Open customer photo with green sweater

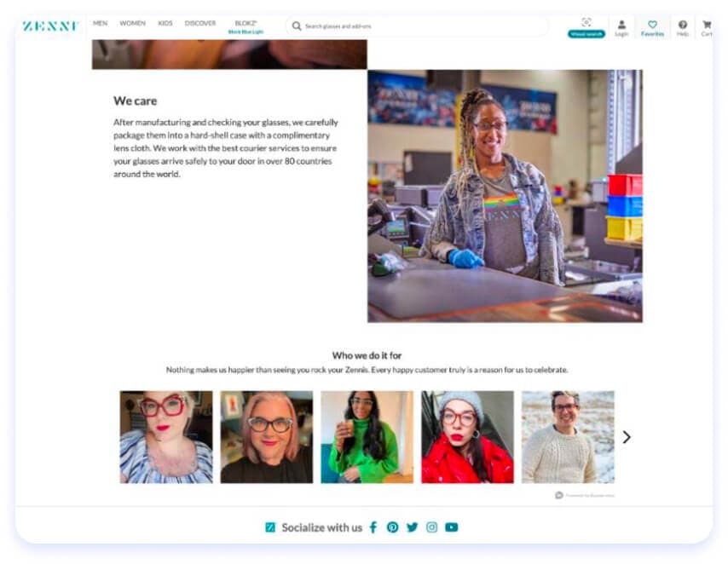(x=367, y=437)
